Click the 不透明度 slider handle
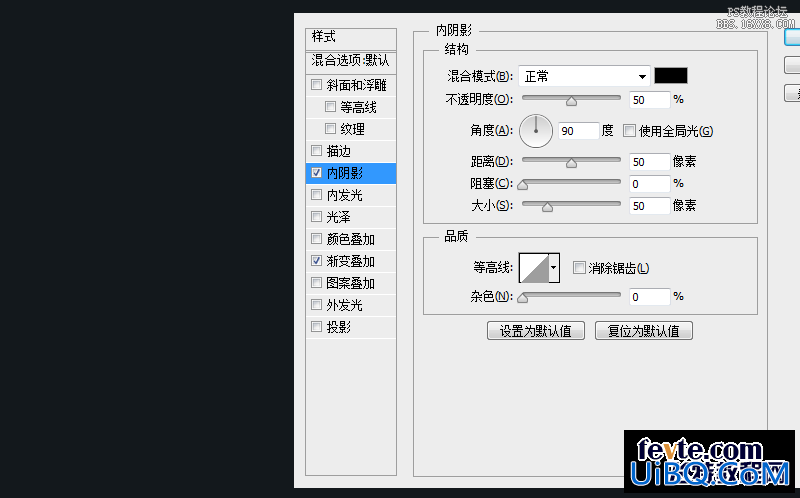Image resolution: width=800 pixels, height=498 pixels. (x=571, y=101)
